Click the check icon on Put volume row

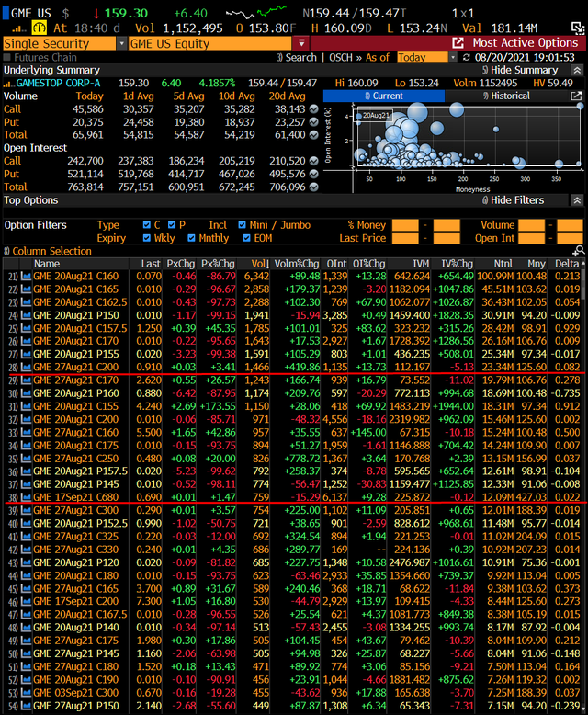point(313,122)
